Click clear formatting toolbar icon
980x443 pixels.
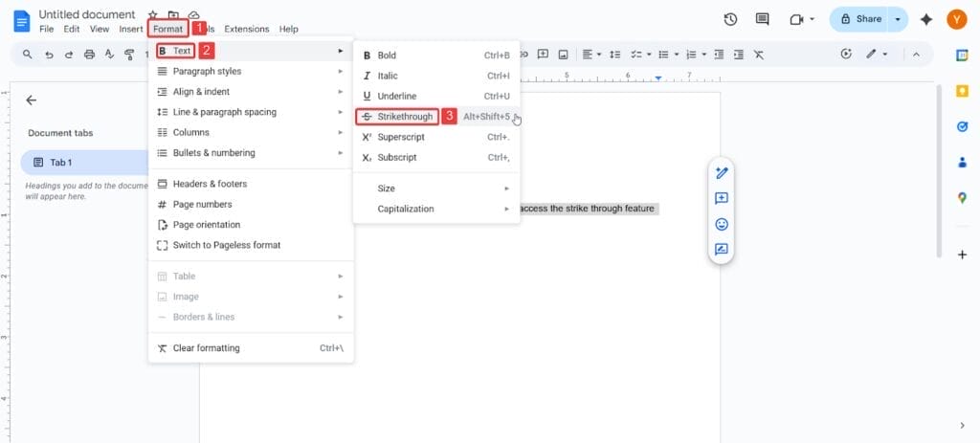(x=759, y=55)
